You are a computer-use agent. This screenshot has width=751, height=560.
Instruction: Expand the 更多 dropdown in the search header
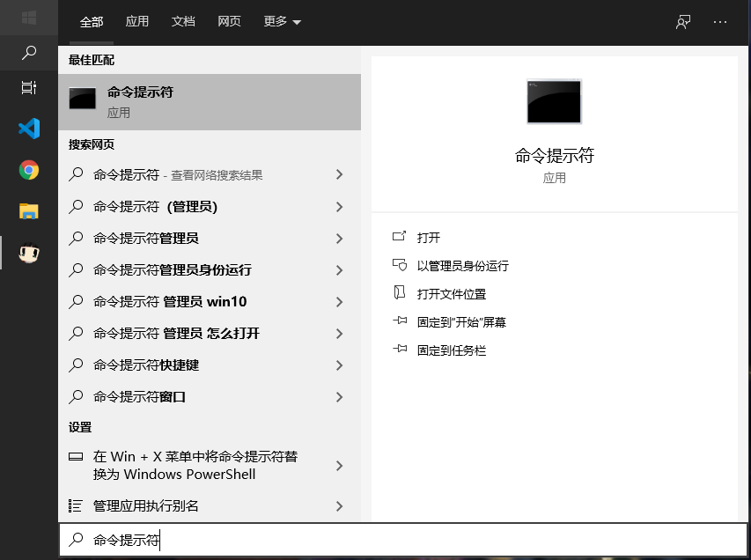pos(280,21)
